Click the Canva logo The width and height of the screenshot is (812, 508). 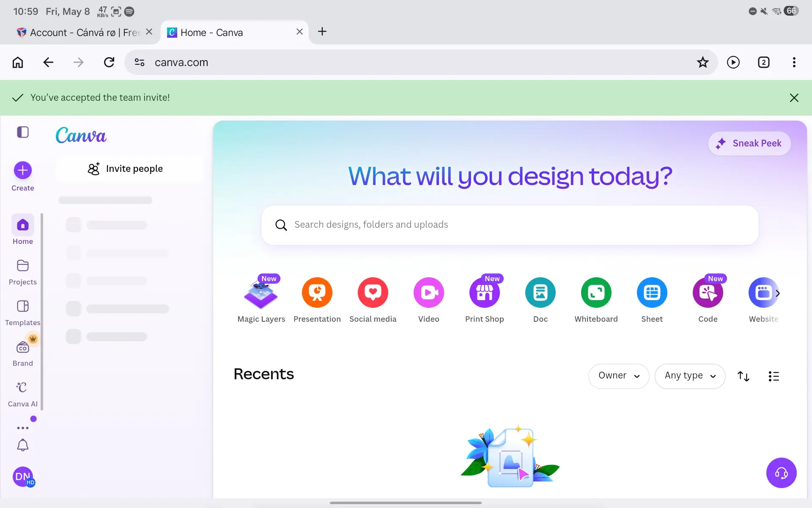[81, 135]
